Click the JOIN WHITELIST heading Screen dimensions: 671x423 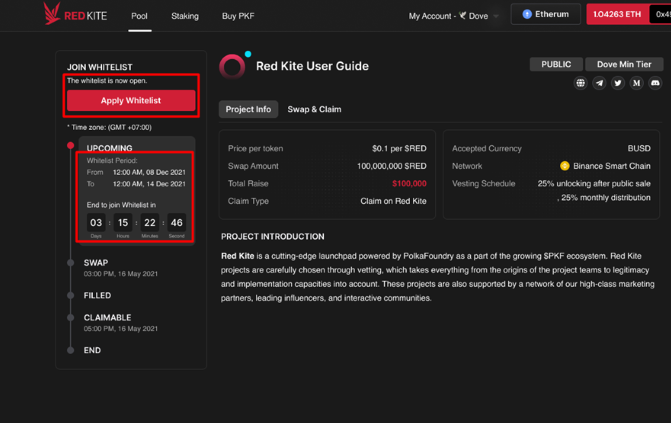100,67
